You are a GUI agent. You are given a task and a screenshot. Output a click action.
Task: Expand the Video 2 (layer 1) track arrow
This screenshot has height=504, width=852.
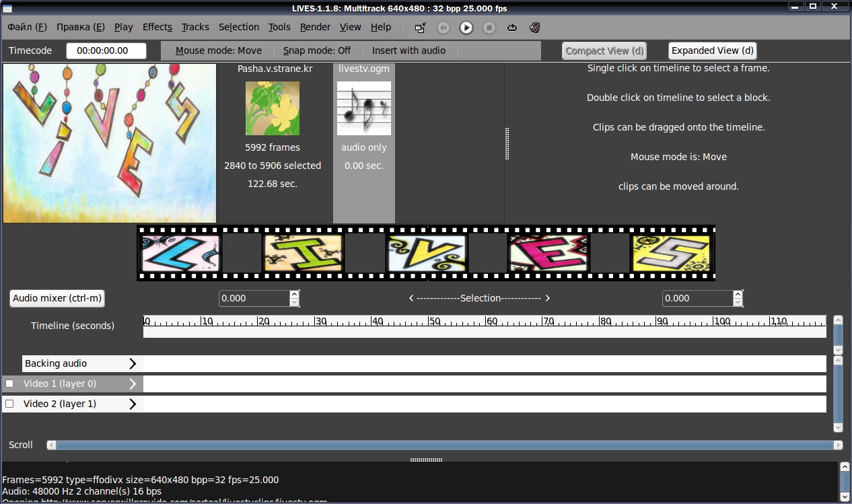coord(133,404)
